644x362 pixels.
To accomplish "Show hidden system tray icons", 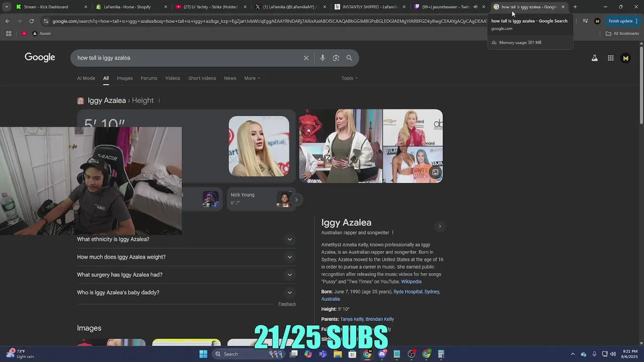I will click(x=573, y=354).
